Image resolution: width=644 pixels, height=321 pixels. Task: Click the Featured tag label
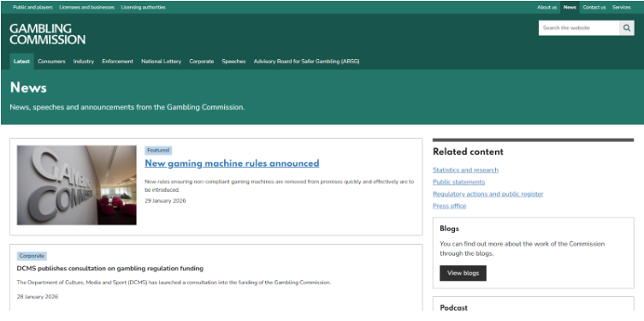coord(158,151)
